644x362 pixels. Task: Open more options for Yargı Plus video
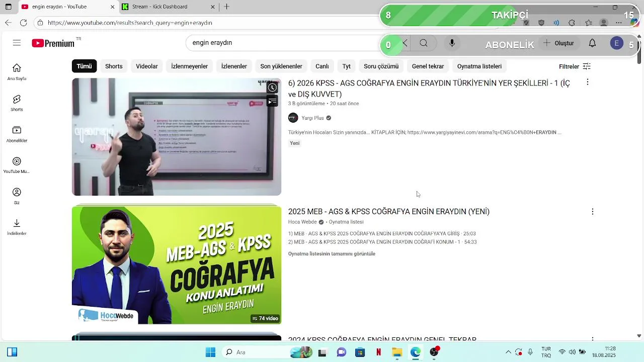click(x=587, y=82)
